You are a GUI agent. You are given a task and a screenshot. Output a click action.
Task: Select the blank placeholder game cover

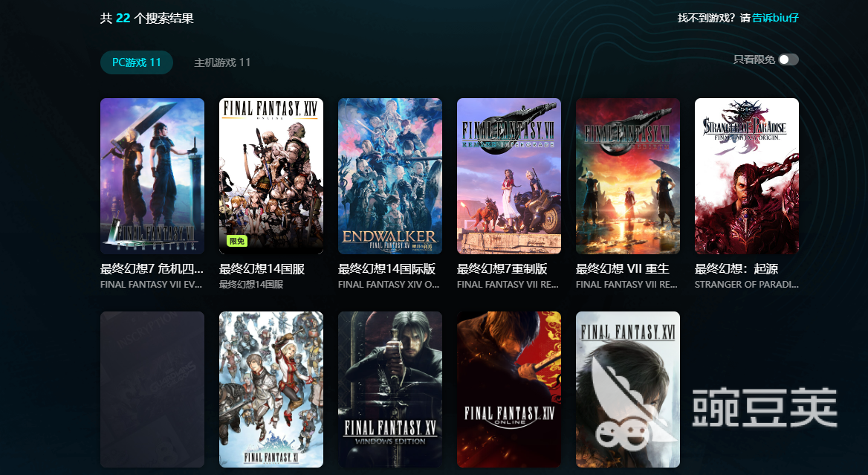(152, 390)
